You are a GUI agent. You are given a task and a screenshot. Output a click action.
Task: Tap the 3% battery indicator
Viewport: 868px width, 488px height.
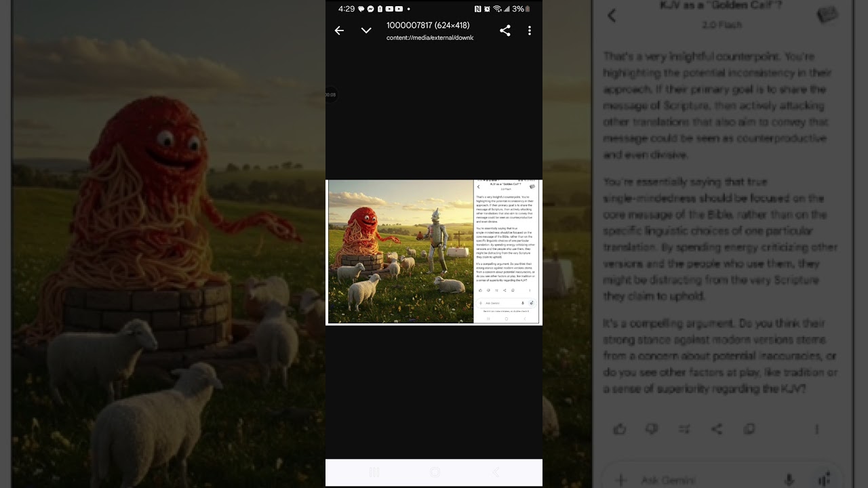pyautogui.click(x=521, y=9)
